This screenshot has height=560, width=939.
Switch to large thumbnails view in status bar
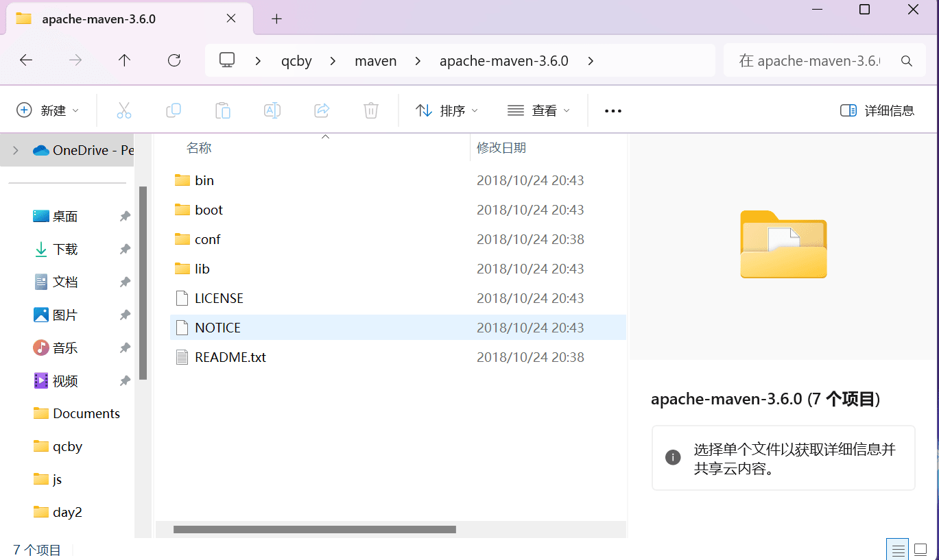(920, 550)
